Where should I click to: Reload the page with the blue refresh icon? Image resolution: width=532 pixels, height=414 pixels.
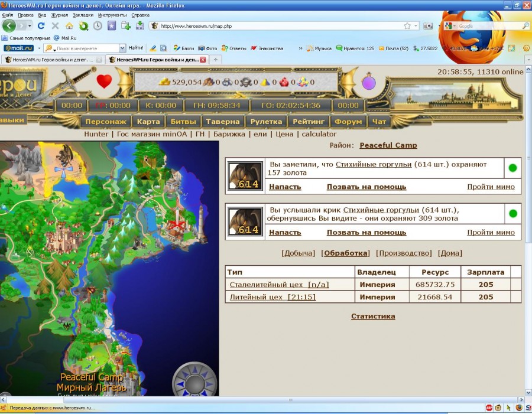tap(41, 26)
